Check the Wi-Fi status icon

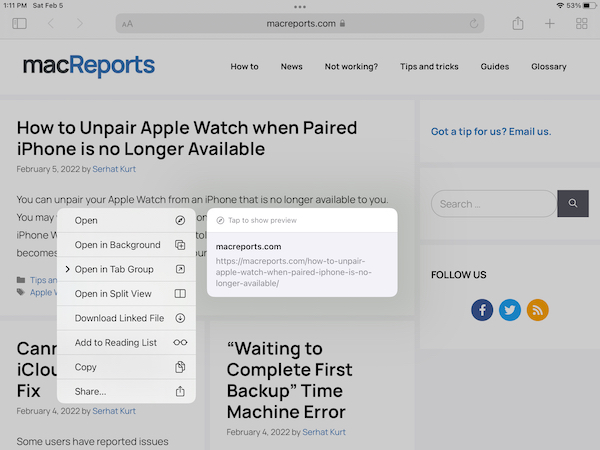[560, 5]
